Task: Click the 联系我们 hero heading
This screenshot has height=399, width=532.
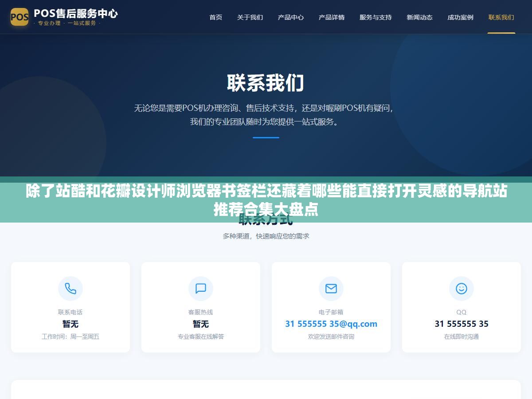Action: point(266,83)
